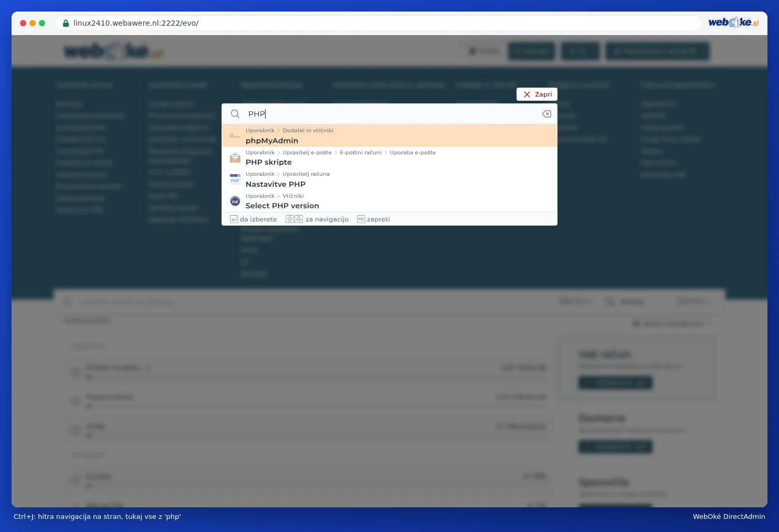Click the up arrow navigation hint
Screen dimensions: 779x532
click(x=290, y=219)
